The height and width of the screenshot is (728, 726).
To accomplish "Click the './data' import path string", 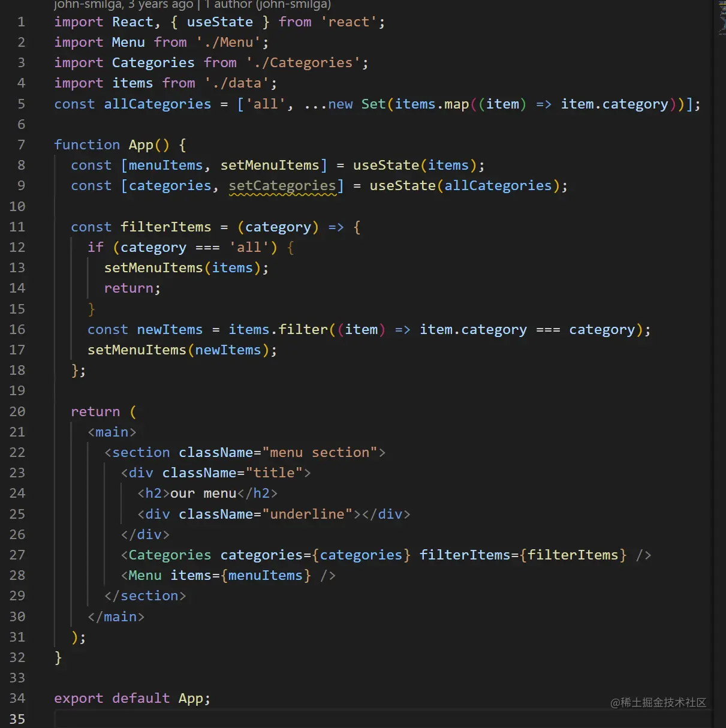I will point(237,83).
